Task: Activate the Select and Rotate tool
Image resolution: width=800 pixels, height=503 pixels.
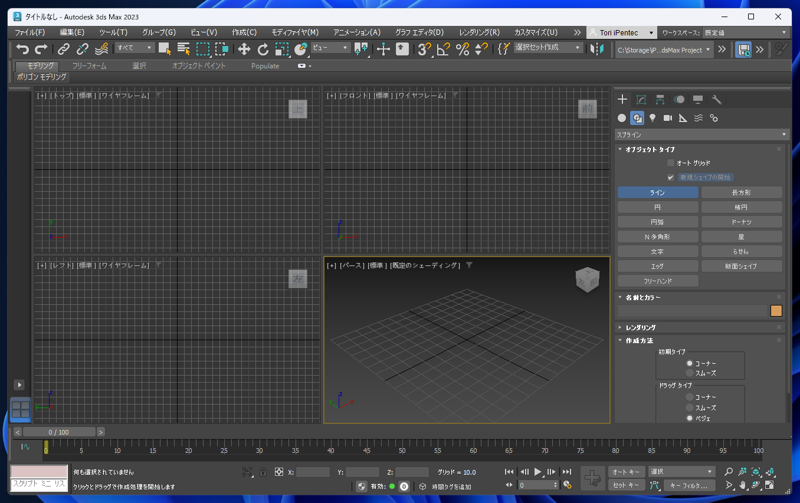Action: [x=263, y=49]
